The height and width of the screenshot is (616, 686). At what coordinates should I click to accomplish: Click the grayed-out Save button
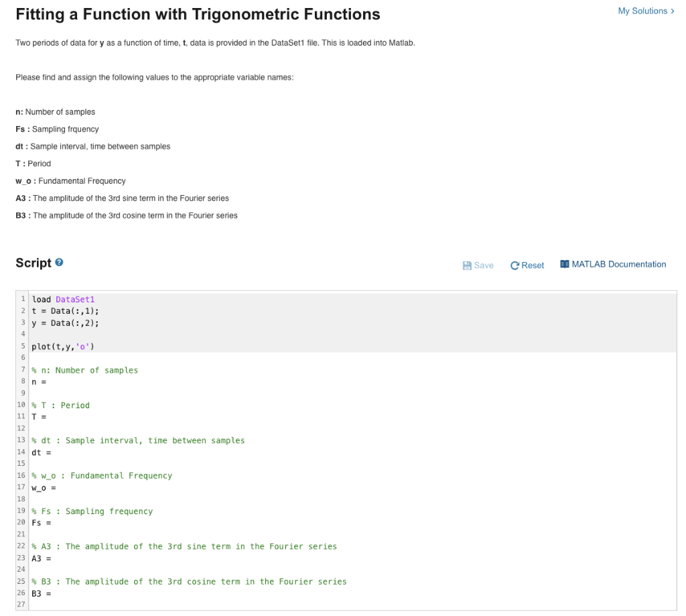click(478, 265)
